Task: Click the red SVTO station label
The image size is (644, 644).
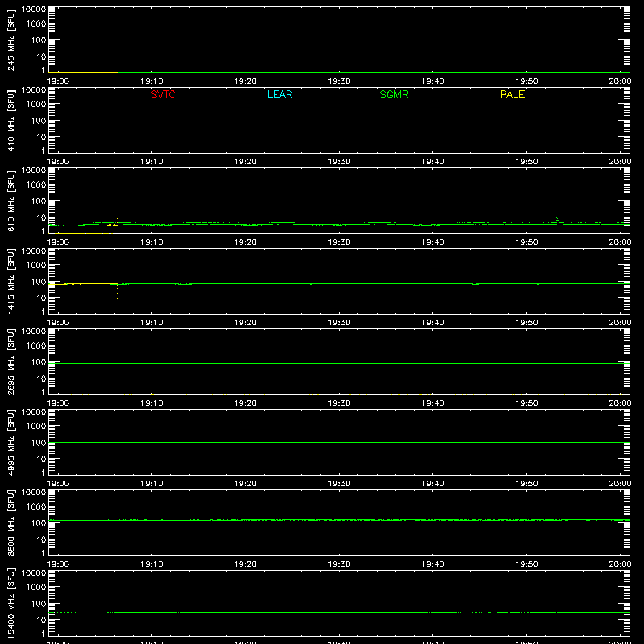Action: point(163,94)
